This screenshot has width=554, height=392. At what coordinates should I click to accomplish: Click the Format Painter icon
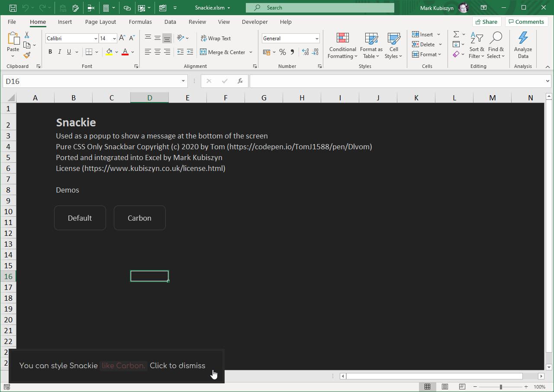point(27,55)
